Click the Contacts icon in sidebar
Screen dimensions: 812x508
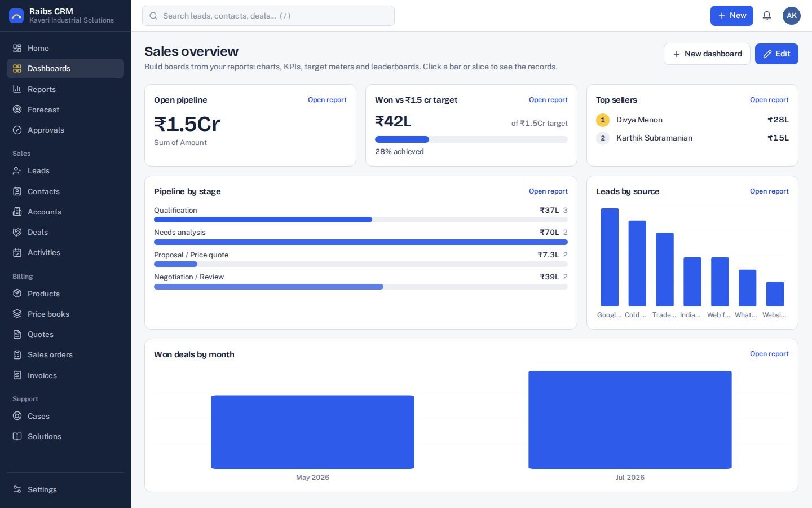click(x=17, y=191)
